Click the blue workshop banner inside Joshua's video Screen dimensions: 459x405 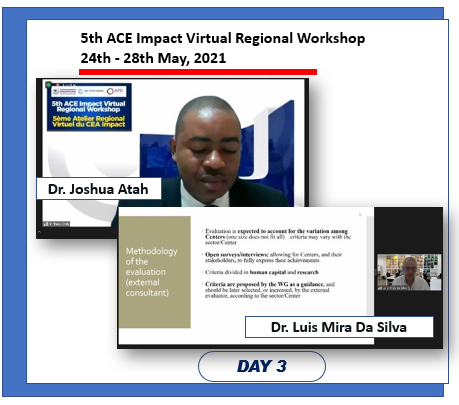[89, 107]
